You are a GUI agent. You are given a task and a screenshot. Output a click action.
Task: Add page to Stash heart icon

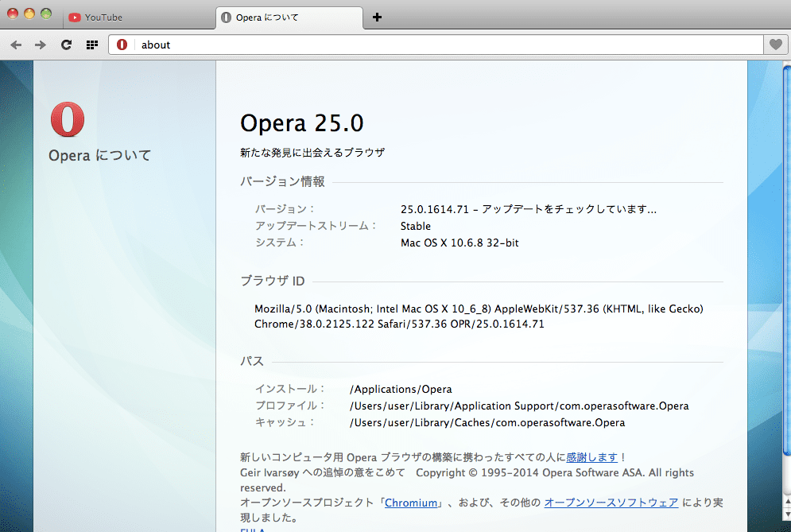point(776,45)
